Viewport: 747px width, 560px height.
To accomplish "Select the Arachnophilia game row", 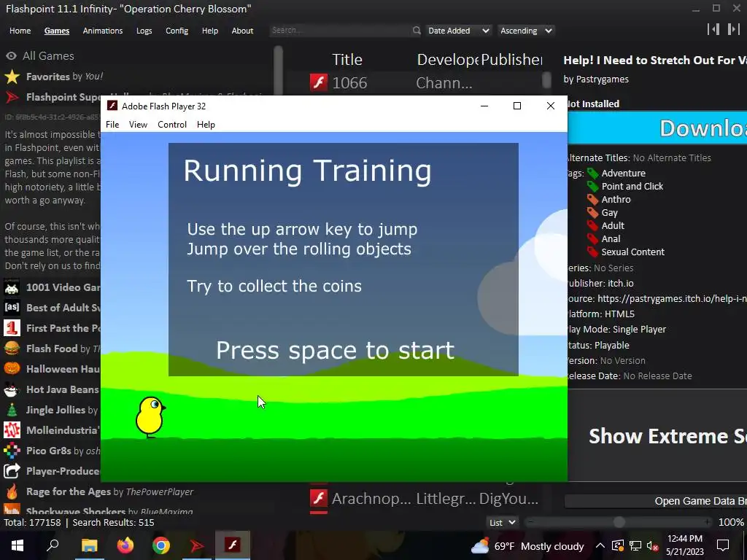I will [424, 499].
